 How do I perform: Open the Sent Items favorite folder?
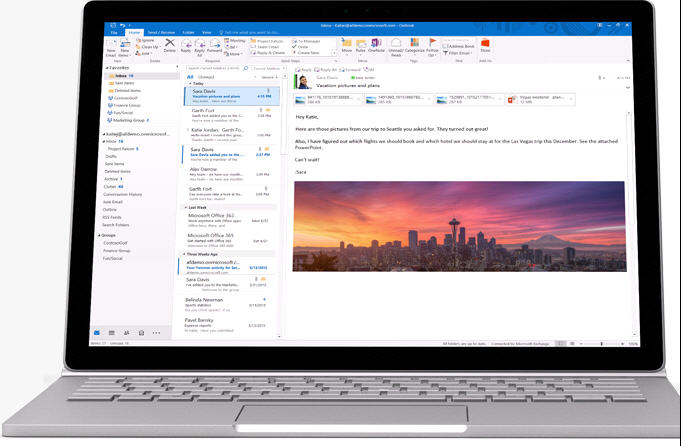pyautogui.click(x=126, y=83)
